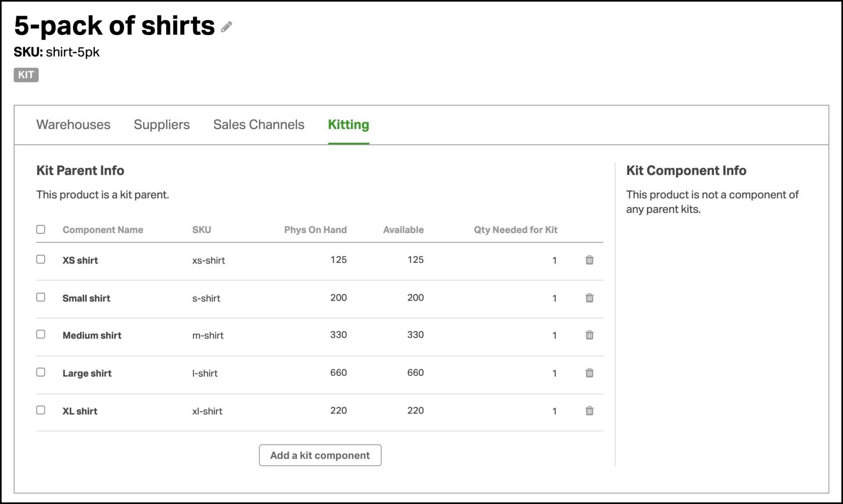Open the Suppliers tab
843x504 pixels.
tap(162, 125)
